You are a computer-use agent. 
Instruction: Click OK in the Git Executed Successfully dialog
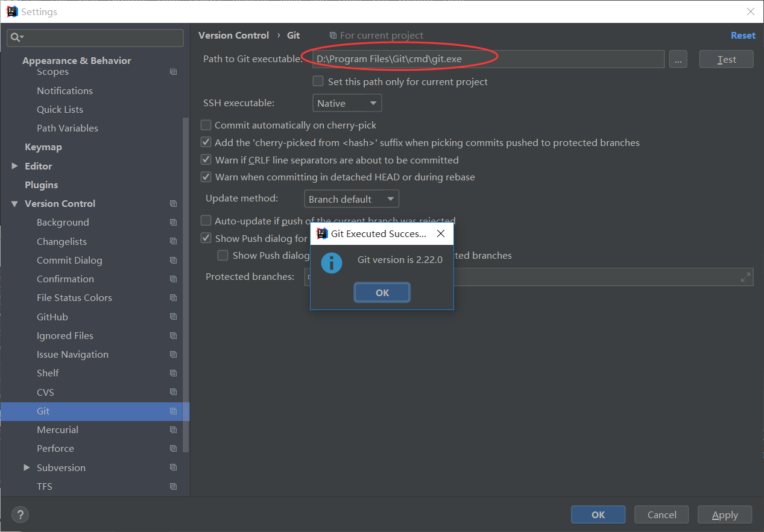click(x=382, y=293)
